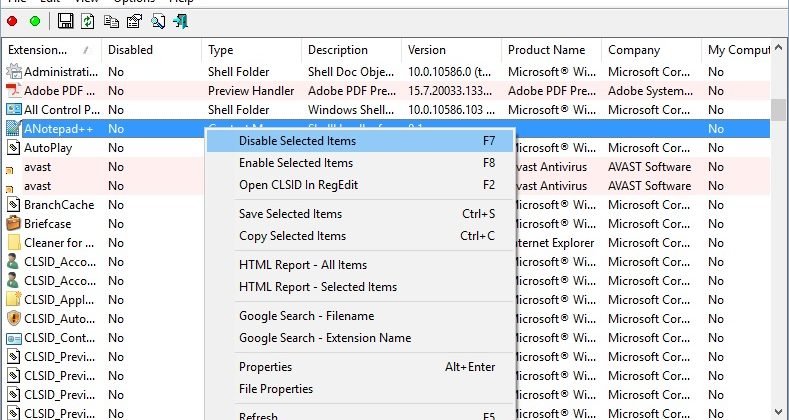Select the Briefcase extension row
Viewport: 789px width, 420px height.
(x=48, y=223)
